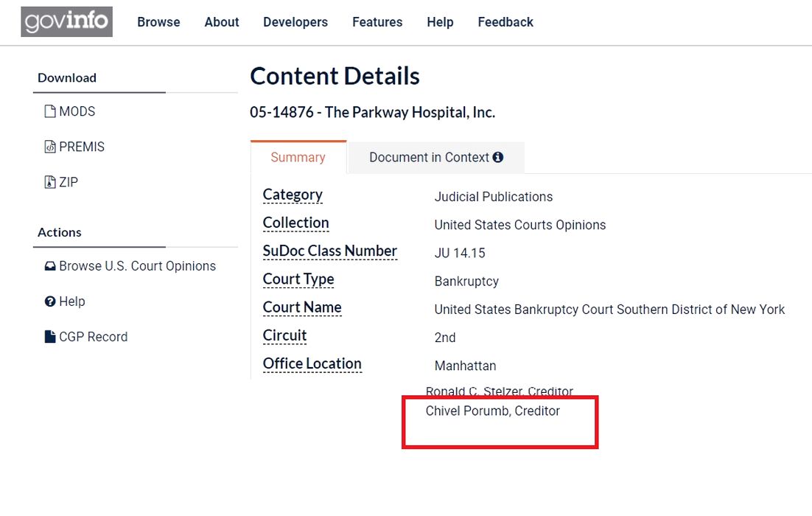Click the Office Location field label
Screen dimensions: 812x516
(312, 363)
